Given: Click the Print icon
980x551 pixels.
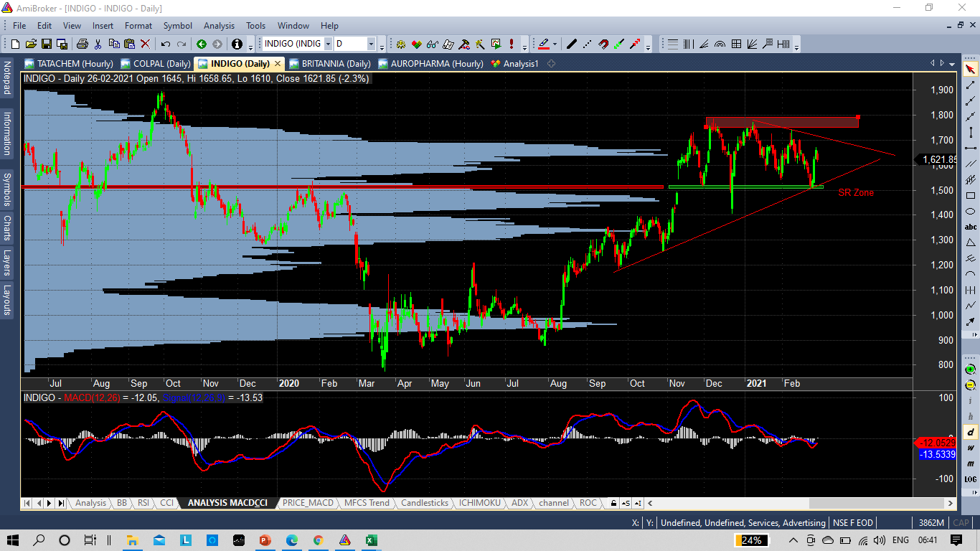Looking at the screenshot, I should [83, 44].
